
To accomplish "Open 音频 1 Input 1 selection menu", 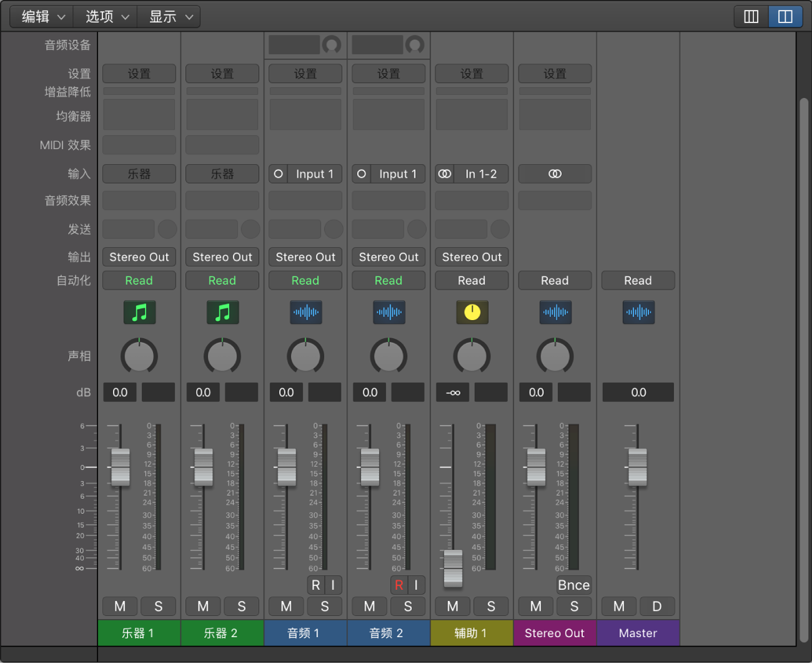I will [315, 174].
